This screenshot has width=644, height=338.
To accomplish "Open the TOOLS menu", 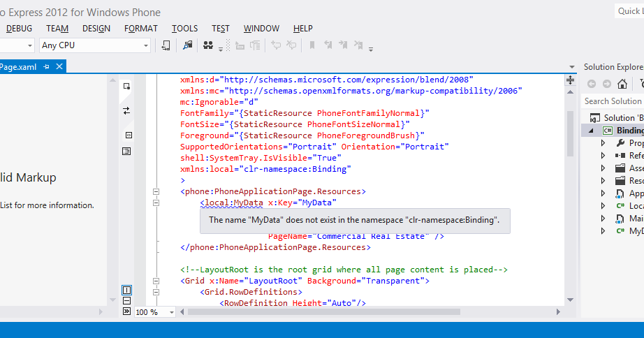I will [x=184, y=29].
